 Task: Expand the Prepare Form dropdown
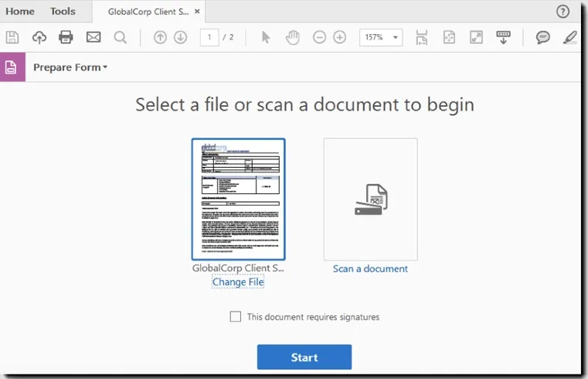[70, 67]
